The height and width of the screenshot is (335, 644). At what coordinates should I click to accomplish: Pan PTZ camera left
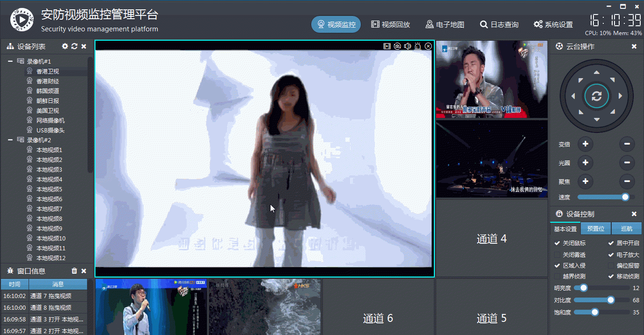pyautogui.click(x=573, y=96)
